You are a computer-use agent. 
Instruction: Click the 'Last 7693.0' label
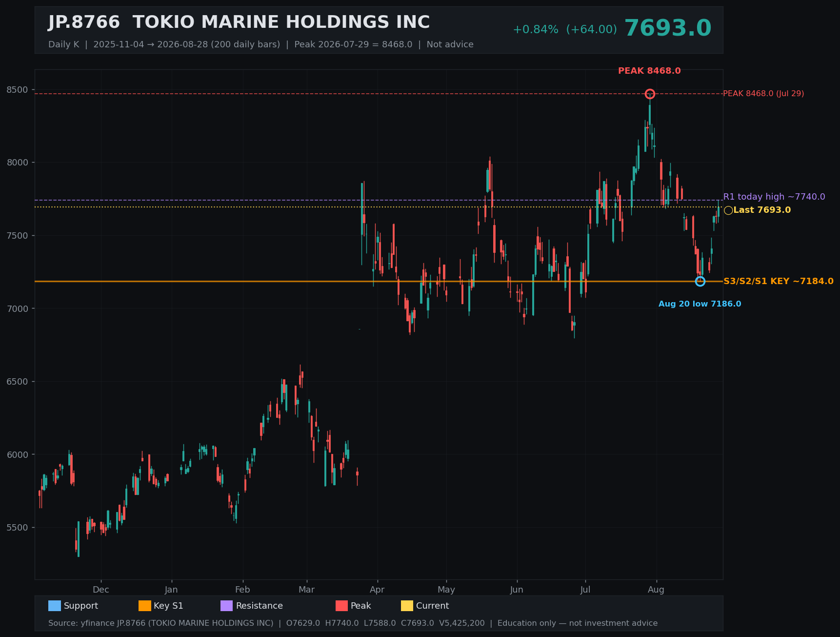click(762, 210)
